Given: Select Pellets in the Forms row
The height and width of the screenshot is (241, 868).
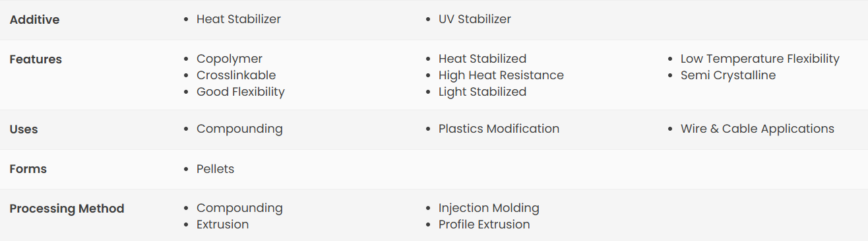Looking at the screenshot, I should [215, 168].
